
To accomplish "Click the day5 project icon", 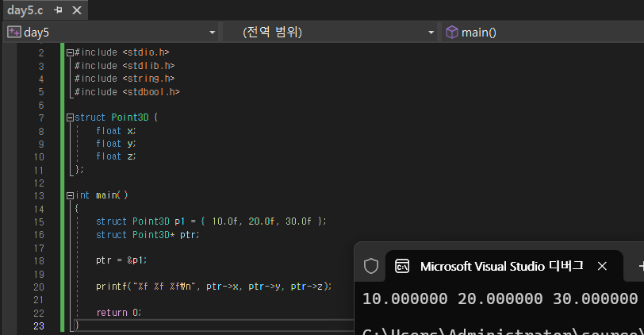I will click(14, 32).
